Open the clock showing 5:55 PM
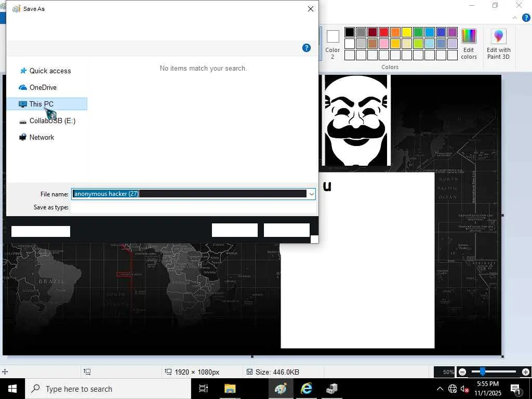 488,389
